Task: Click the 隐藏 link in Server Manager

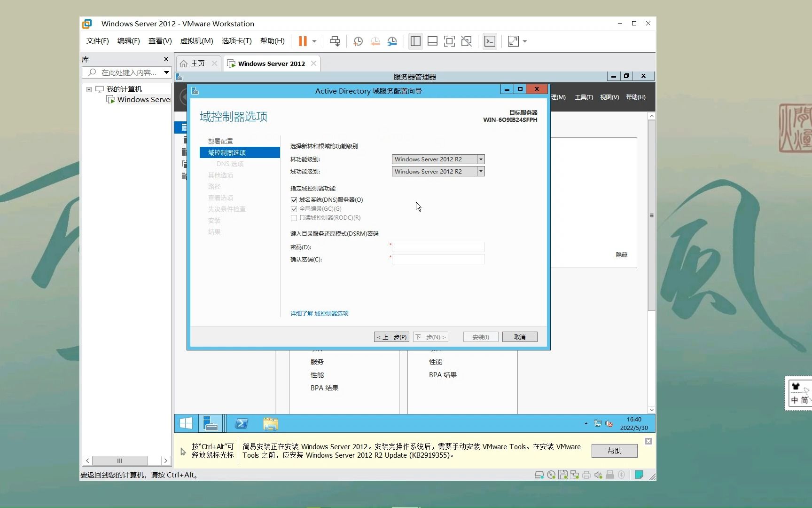Action: coord(621,254)
